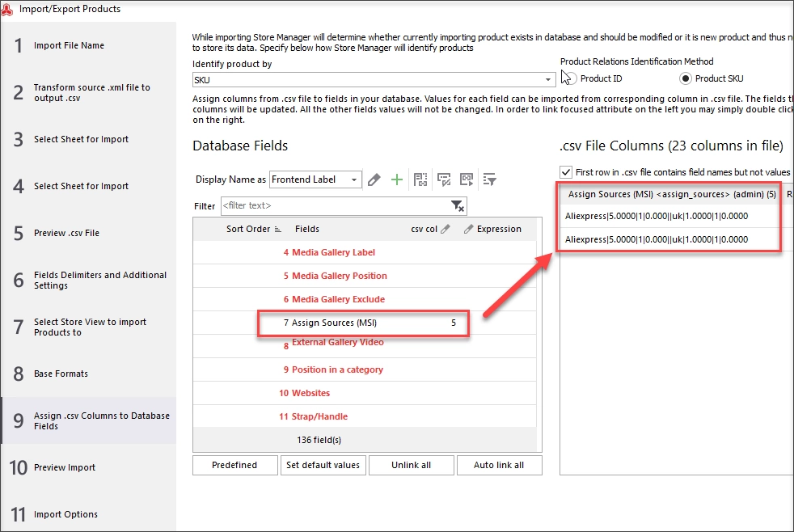The height and width of the screenshot is (532, 794).
Task: Go to step 5 Preview .csv File
Action: click(x=89, y=233)
